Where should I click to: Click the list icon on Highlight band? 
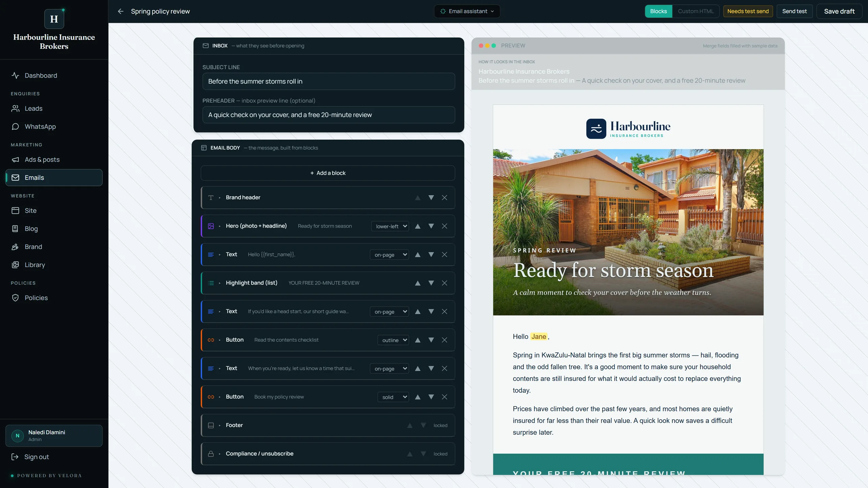(x=211, y=283)
